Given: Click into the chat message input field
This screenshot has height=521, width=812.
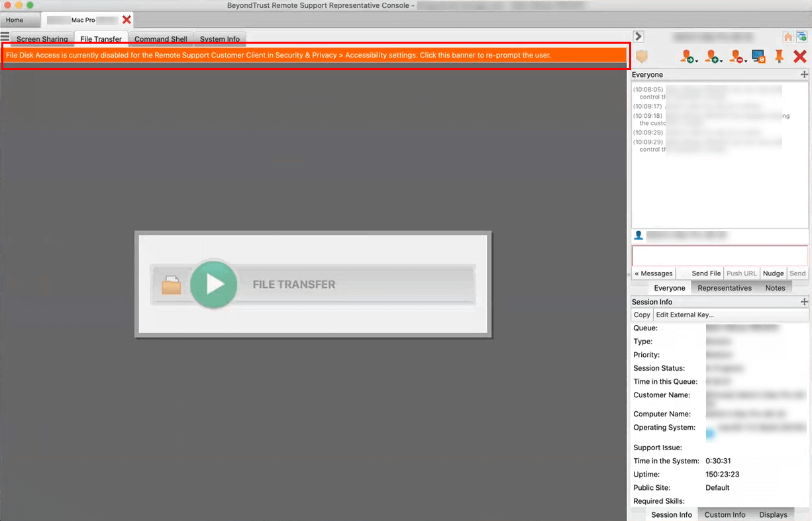Looking at the screenshot, I should [x=720, y=256].
